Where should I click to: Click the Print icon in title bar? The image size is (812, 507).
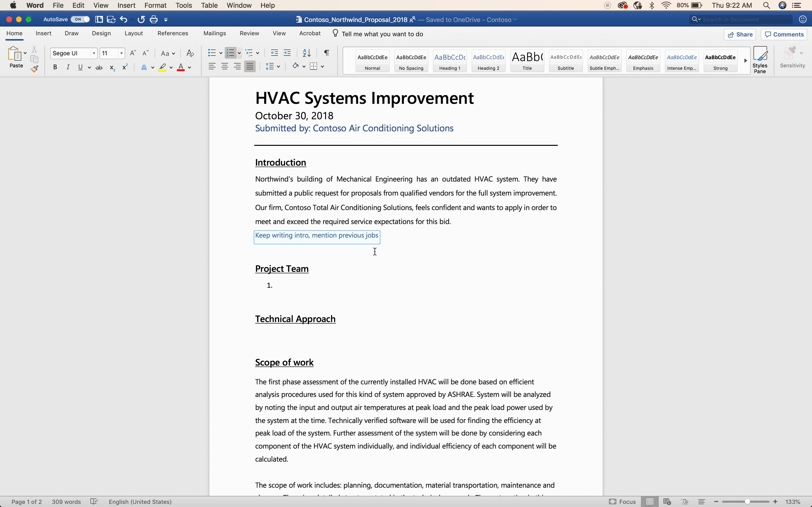point(154,20)
